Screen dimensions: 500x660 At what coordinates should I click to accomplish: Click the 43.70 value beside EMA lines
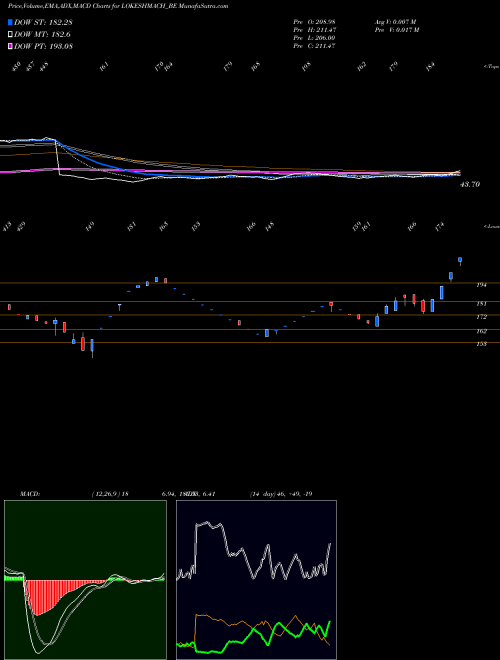pos(470,184)
